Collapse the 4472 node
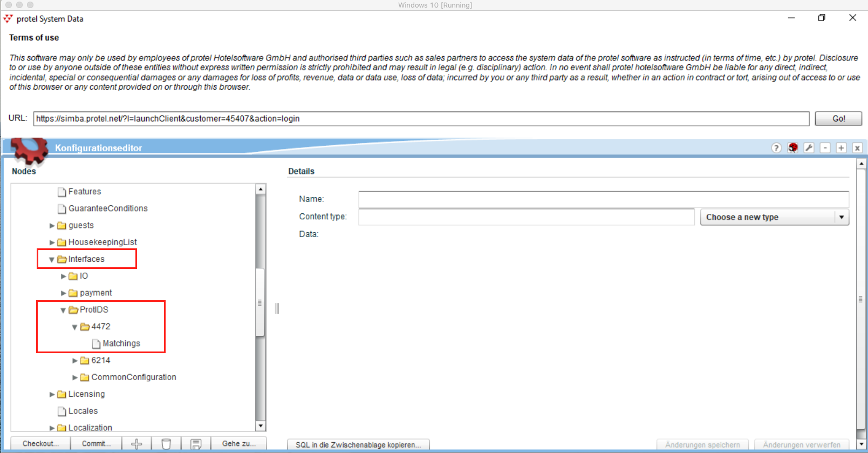This screenshot has height=453, width=868. point(74,327)
